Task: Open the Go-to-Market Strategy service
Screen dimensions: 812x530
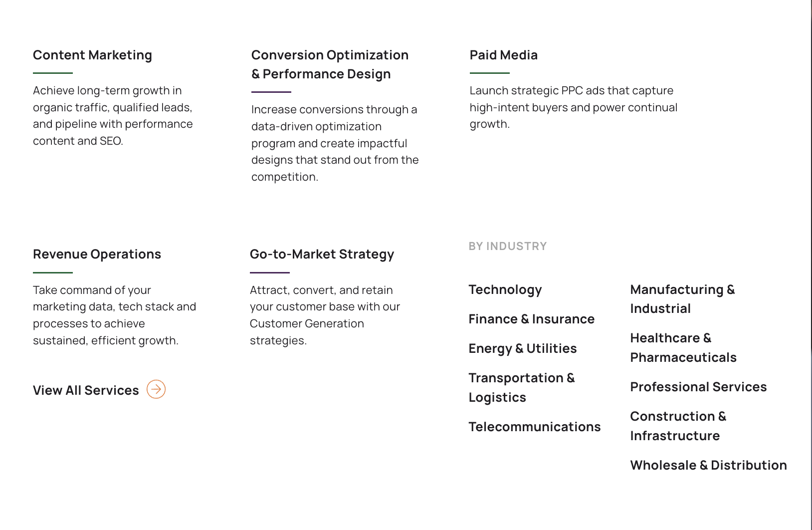Action: (x=322, y=254)
